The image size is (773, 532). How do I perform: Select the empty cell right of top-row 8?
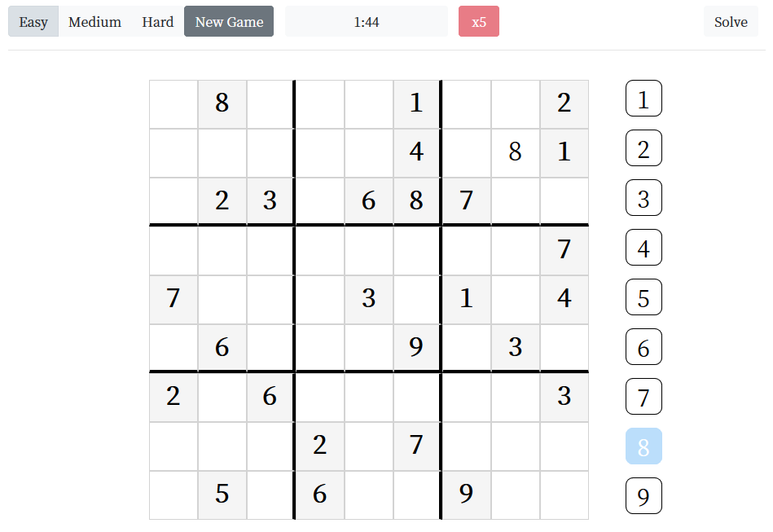[x=270, y=104]
